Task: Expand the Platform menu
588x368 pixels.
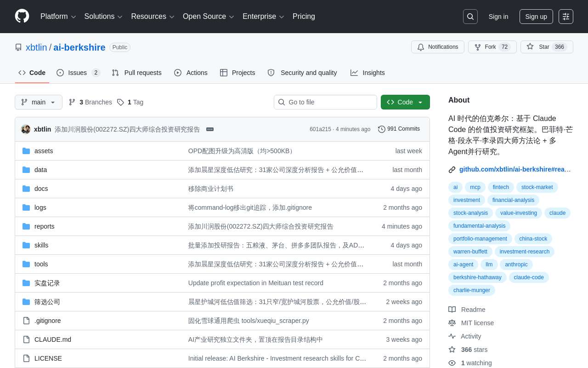Action: pyautogui.click(x=58, y=17)
